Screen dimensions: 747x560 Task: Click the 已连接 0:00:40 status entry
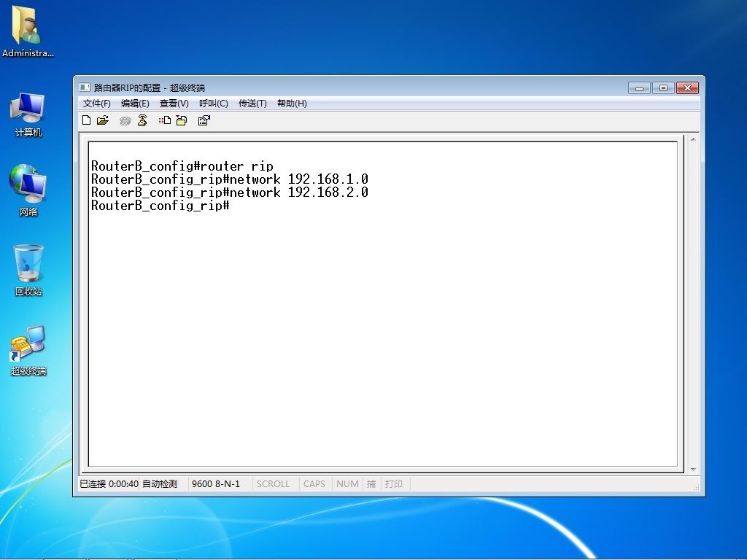coord(109,484)
